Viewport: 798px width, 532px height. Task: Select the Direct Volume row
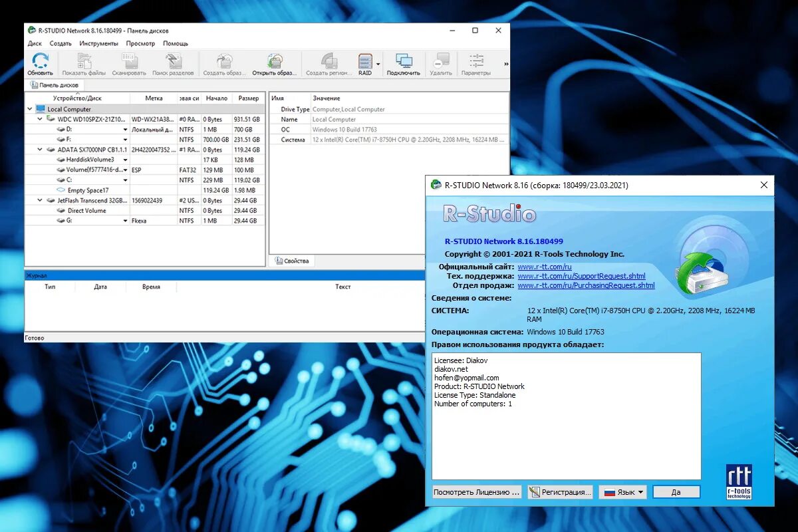coord(144,211)
